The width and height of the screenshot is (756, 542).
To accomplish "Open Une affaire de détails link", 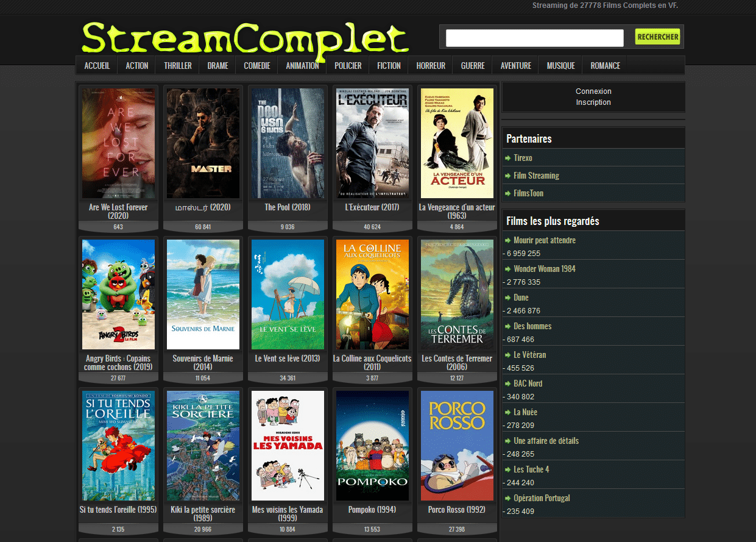I will point(546,441).
